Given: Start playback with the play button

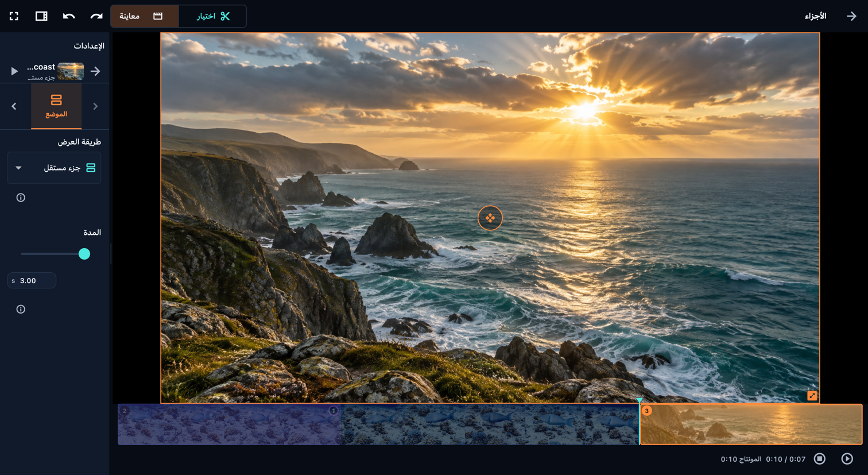Looking at the screenshot, I should click(847, 458).
